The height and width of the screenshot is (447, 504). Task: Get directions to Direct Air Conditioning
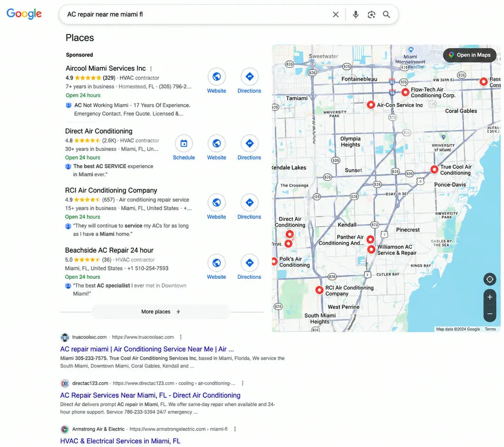pyautogui.click(x=249, y=143)
